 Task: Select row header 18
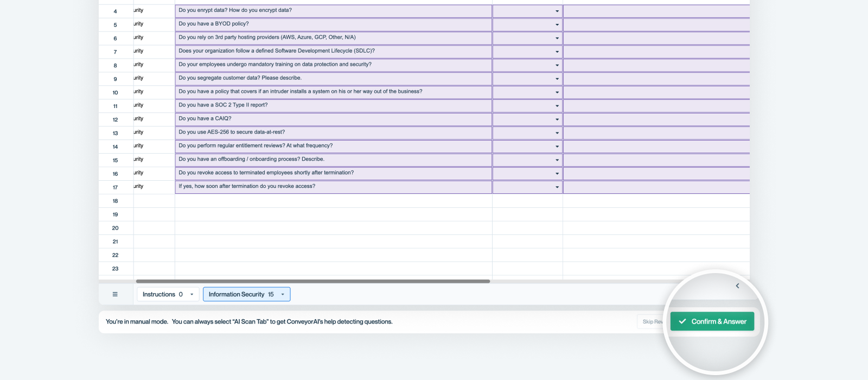(116, 201)
